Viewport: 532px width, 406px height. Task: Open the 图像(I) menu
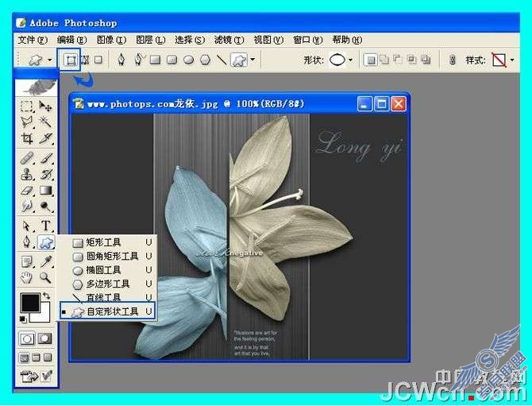click(111, 40)
